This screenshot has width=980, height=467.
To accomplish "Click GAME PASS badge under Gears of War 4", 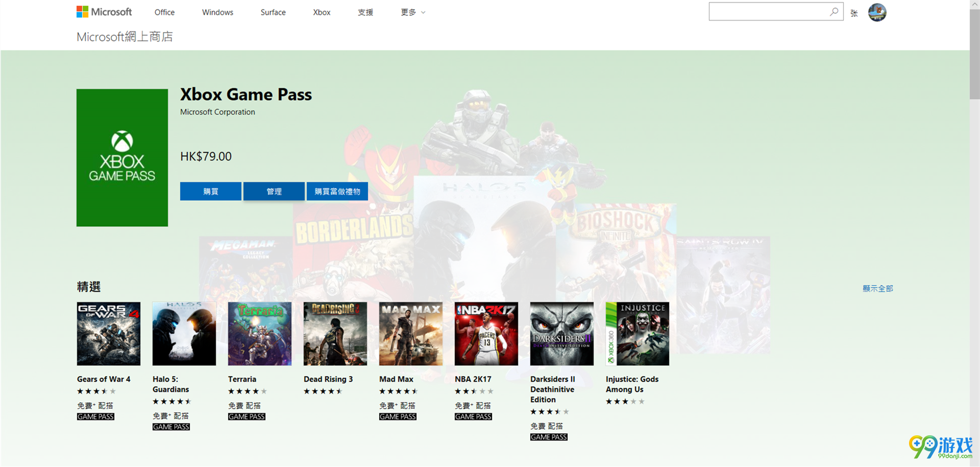I will pos(95,416).
